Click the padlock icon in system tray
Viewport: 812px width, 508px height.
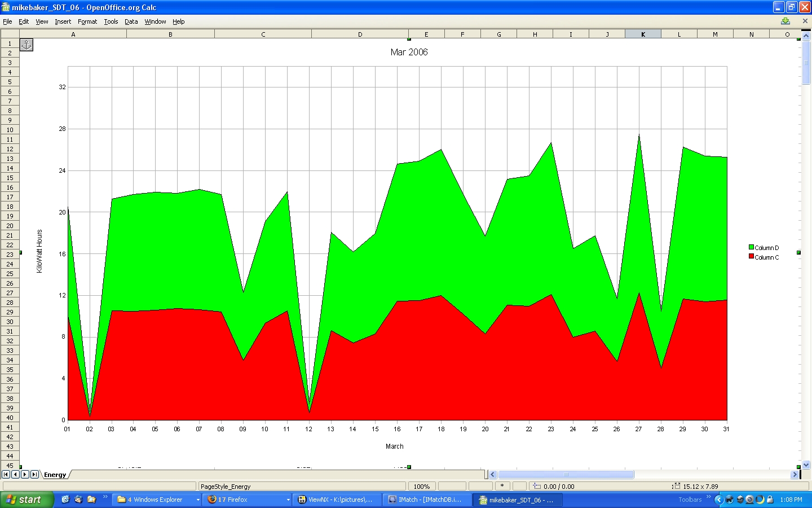coord(770,500)
